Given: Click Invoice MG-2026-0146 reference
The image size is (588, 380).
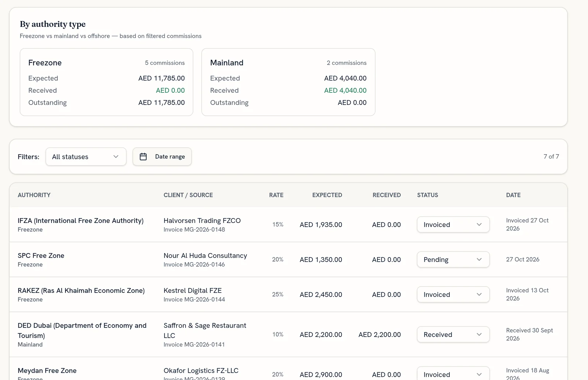Looking at the screenshot, I should [x=194, y=264].
